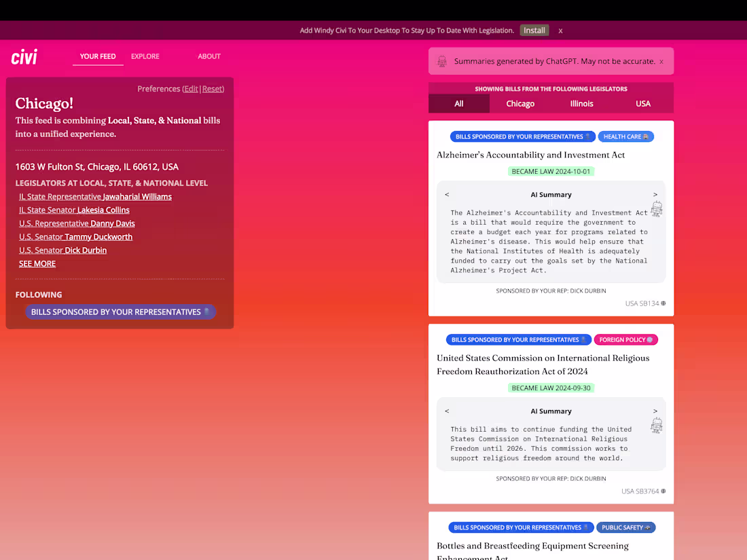Viewport: 747px width, 560px height.
Task: Click Health Care tag on Alzheimer's bill
Action: coord(626,136)
